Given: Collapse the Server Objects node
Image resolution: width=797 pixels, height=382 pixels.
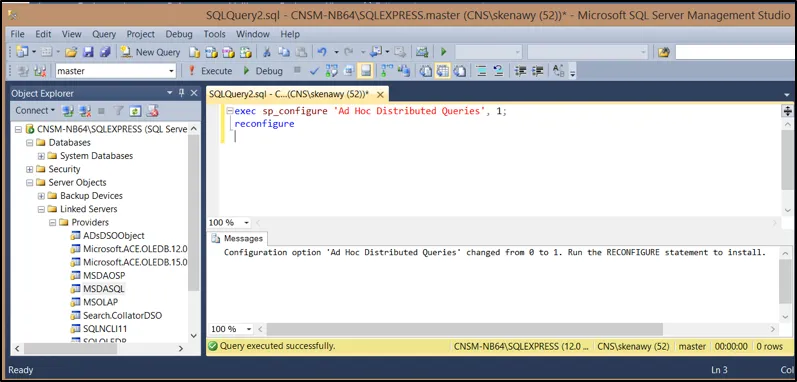Looking at the screenshot, I should point(29,182).
